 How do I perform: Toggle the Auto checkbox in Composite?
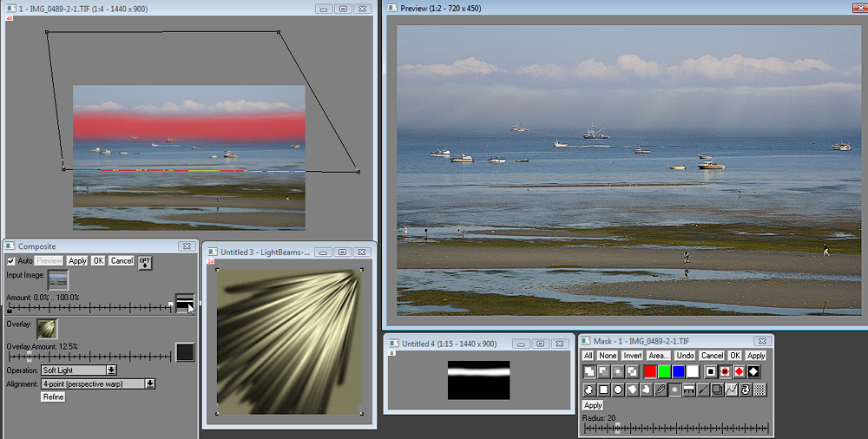coord(11,261)
